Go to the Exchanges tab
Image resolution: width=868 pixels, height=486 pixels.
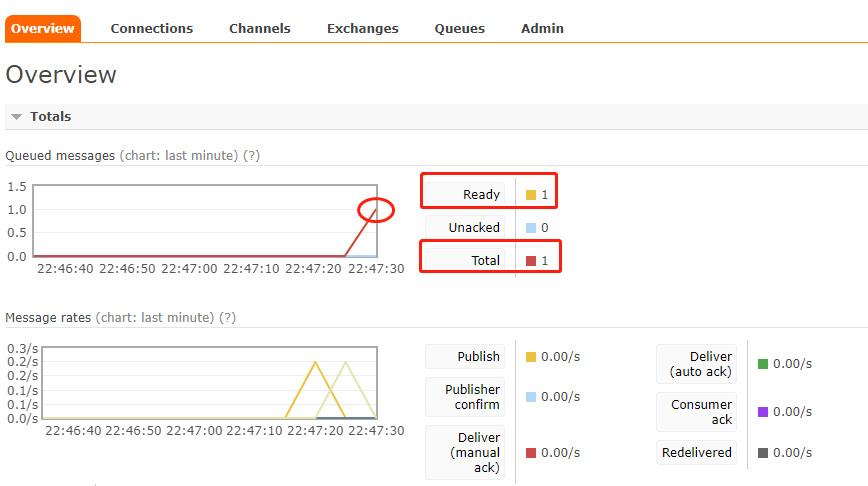362,29
